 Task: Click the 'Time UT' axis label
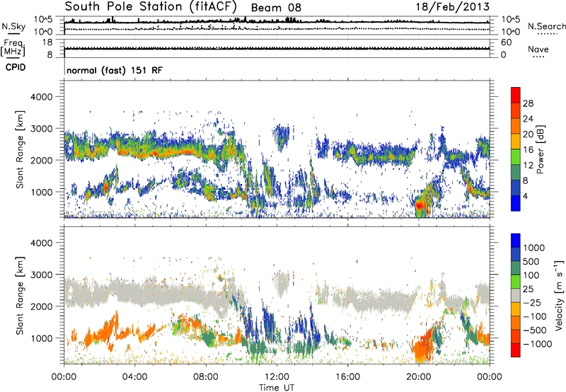tap(277, 388)
